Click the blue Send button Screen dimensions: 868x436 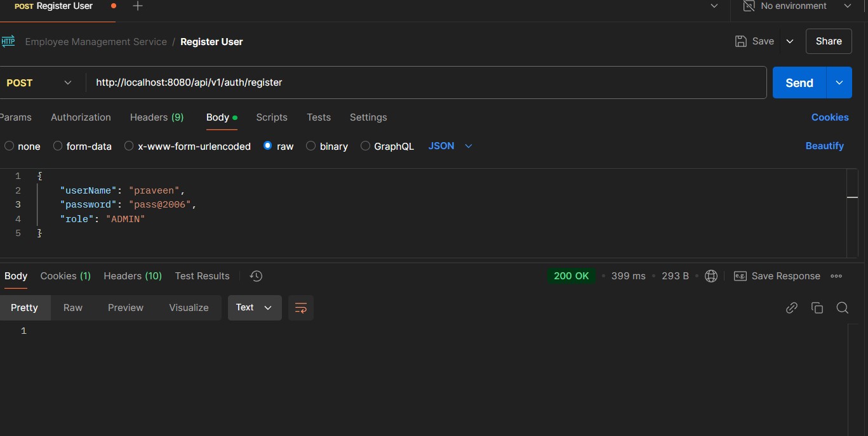(799, 83)
